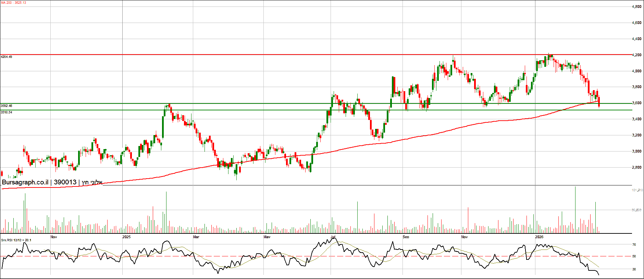This screenshot has width=644, height=279.
Task: Click the May date axis label
Action: coord(267,237)
